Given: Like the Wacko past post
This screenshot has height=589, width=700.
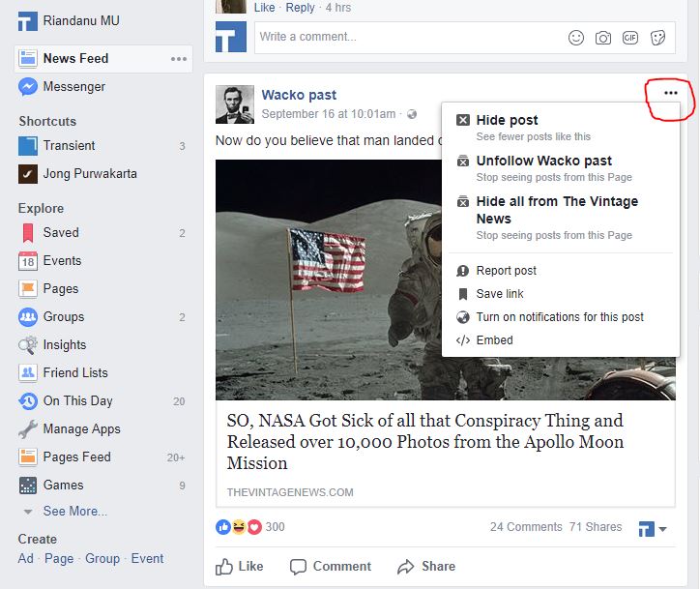Looking at the screenshot, I should pos(240,566).
